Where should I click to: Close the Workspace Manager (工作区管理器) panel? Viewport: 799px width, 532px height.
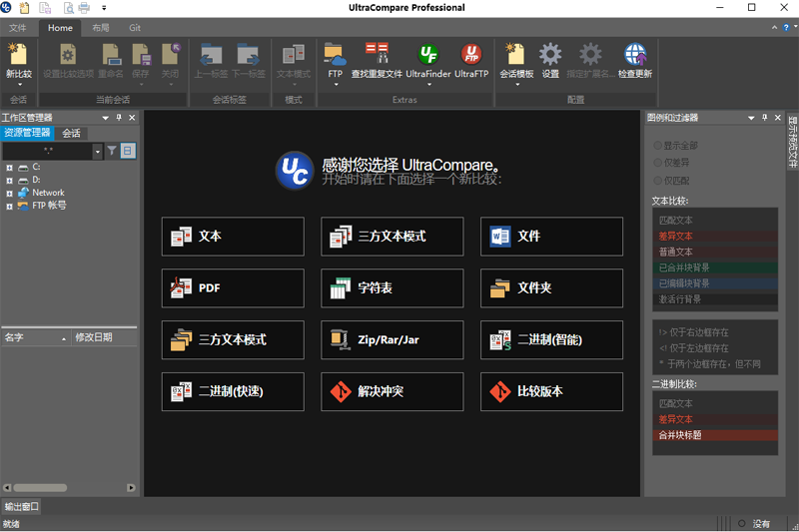pyautogui.click(x=132, y=118)
